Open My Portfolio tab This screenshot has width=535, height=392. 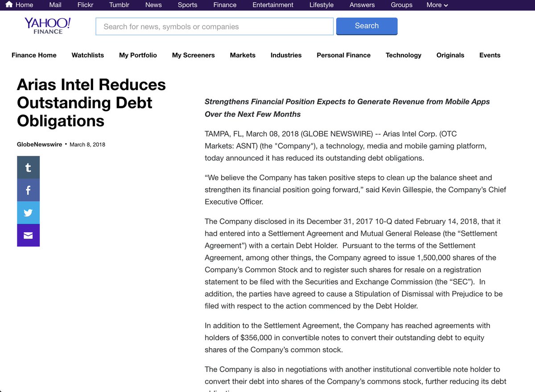(x=138, y=55)
